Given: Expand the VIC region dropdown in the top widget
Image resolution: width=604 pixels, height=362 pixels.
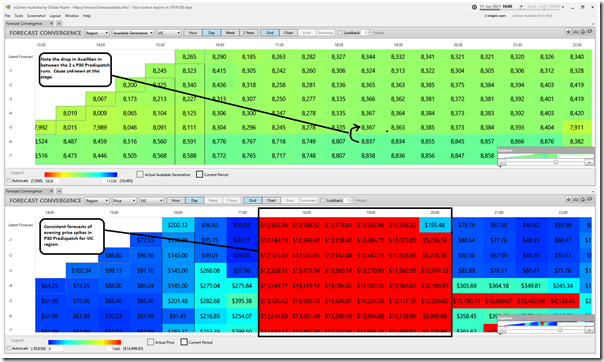Looking at the screenshot, I should click(168, 33).
